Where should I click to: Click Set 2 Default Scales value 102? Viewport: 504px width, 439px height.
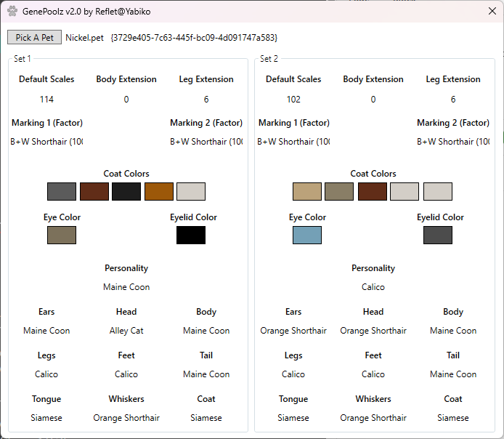293,100
